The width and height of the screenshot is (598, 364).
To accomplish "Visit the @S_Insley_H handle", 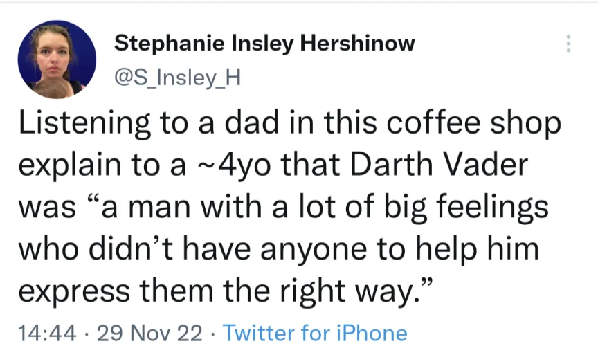I will (x=178, y=78).
